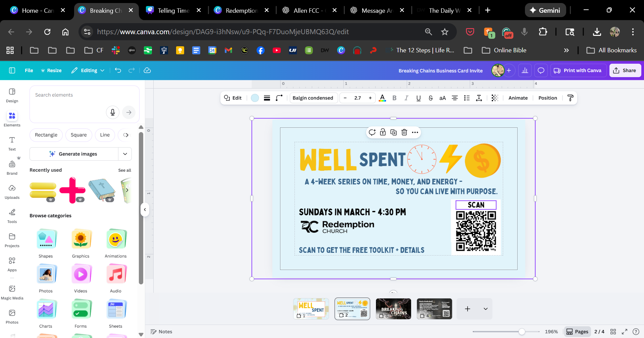Delete the selected element with trash icon

click(404, 132)
